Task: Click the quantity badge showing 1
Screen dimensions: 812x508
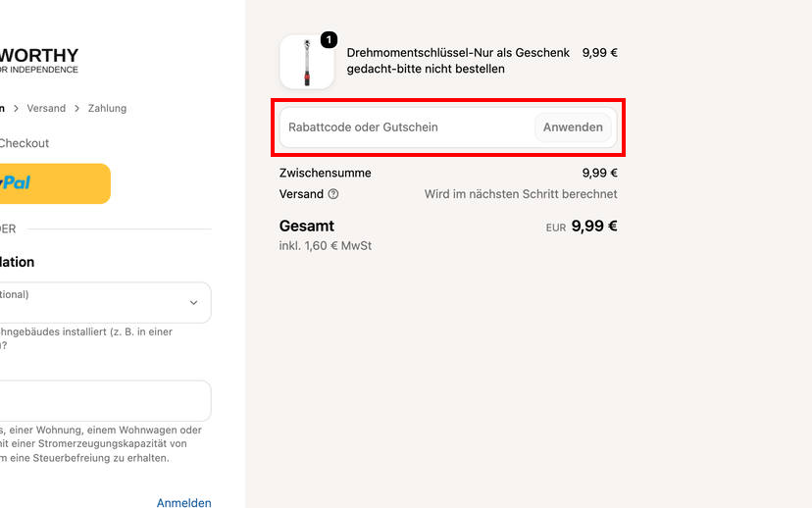Action: (x=329, y=40)
